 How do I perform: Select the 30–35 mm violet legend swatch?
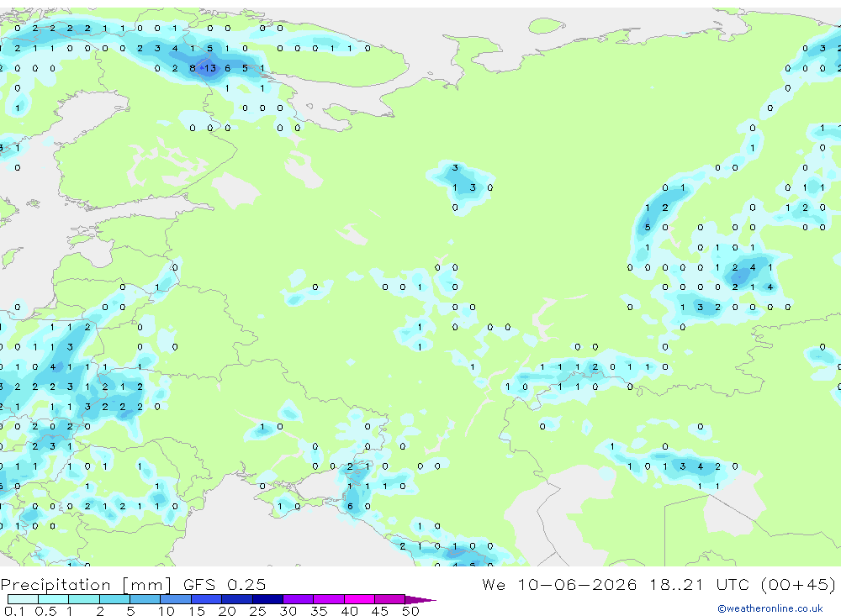coord(299,599)
